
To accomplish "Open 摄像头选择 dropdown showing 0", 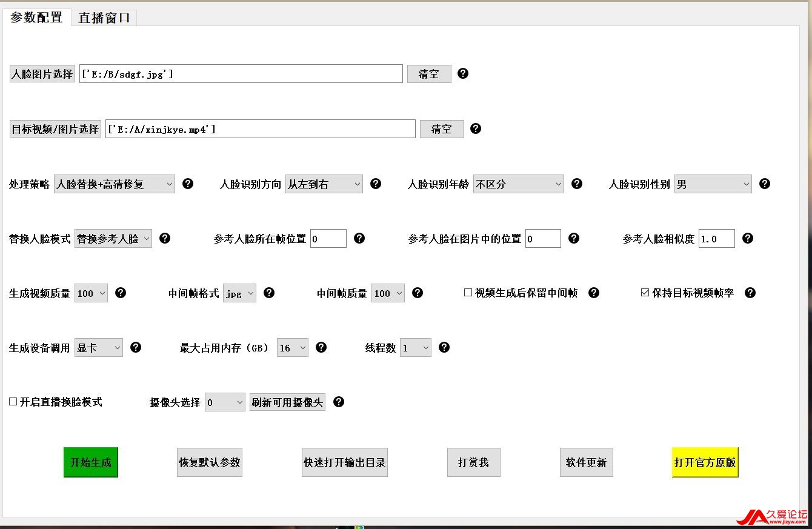I will click(x=225, y=402).
